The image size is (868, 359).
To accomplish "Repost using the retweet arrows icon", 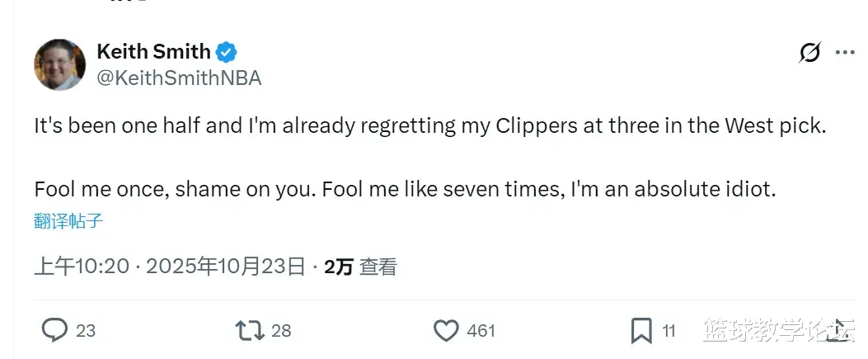I will tap(249, 331).
